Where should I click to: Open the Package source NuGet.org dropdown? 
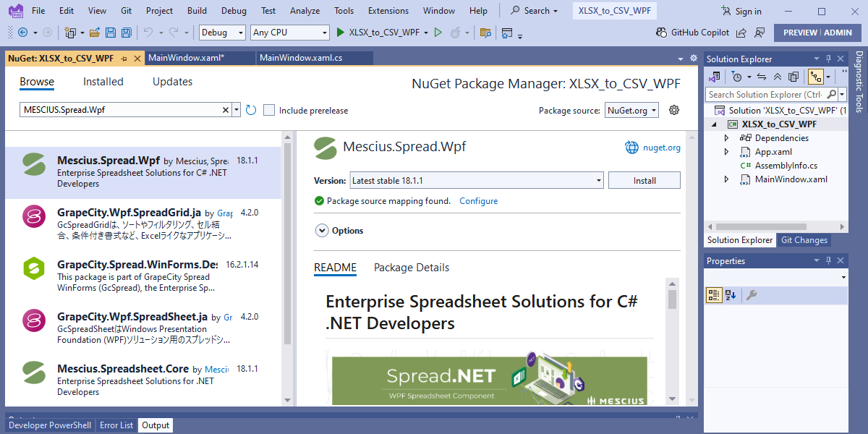click(x=631, y=111)
